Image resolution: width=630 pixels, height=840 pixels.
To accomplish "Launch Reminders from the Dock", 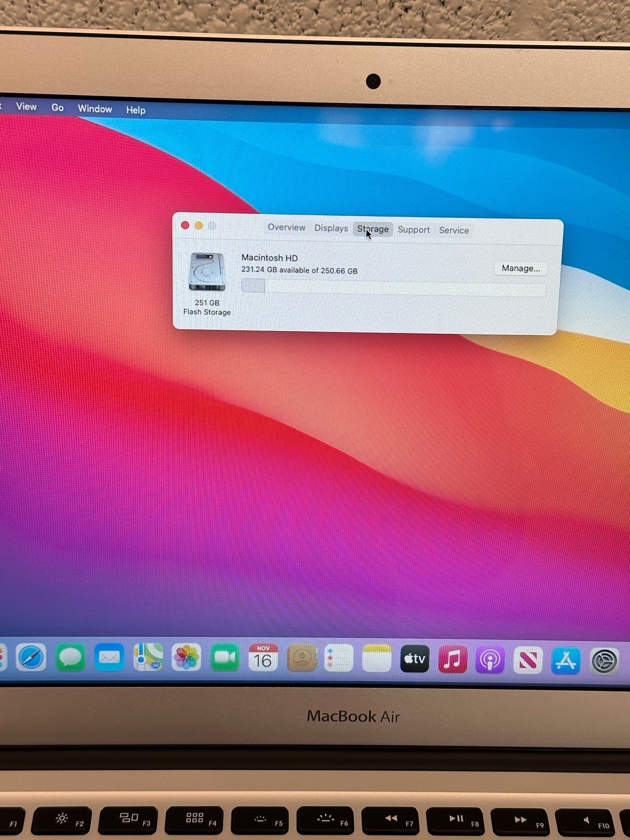I will pyautogui.click(x=339, y=658).
